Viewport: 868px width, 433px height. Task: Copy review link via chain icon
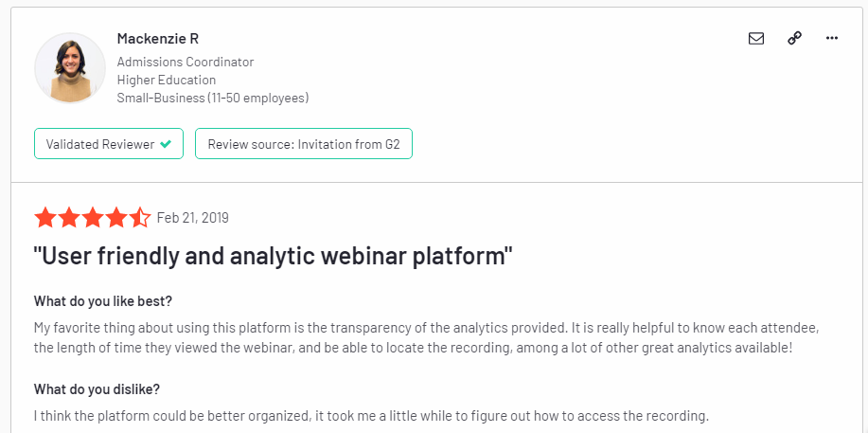[794, 39]
